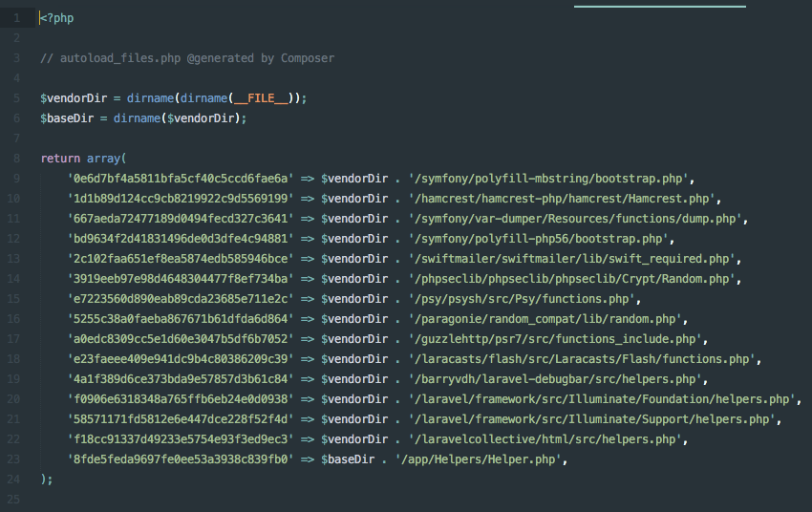Click the hash '58571171fd5812e6e447dce228f52f4d'

[181, 419]
